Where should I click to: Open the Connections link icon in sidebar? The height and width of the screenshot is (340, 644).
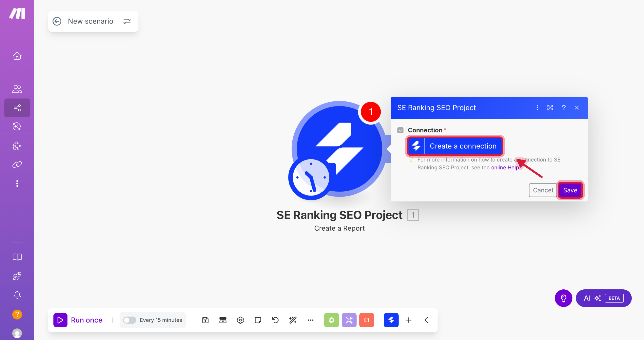point(17,164)
